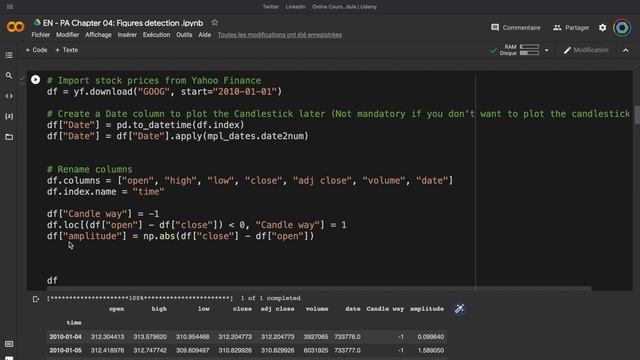Open the Affichage menu

tap(98, 35)
